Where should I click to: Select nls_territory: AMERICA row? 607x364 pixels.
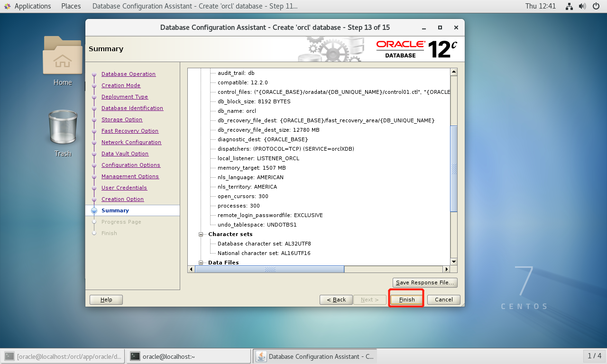click(x=247, y=187)
